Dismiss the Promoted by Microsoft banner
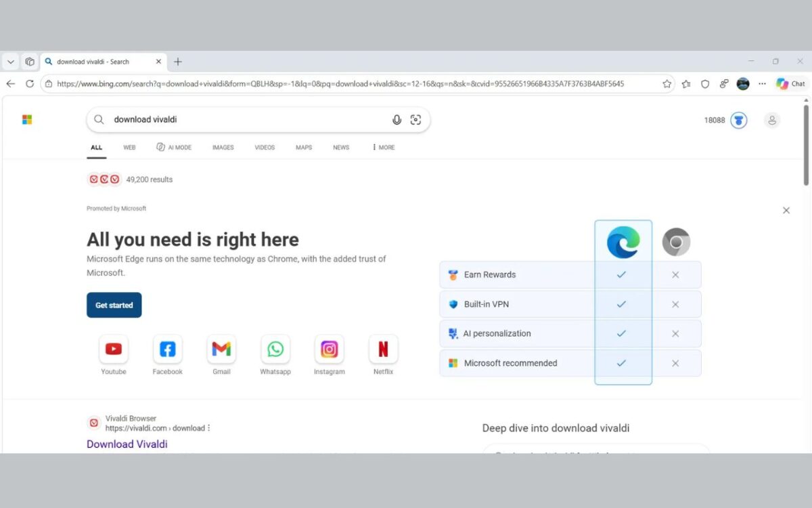812x508 pixels. pyautogui.click(x=786, y=211)
